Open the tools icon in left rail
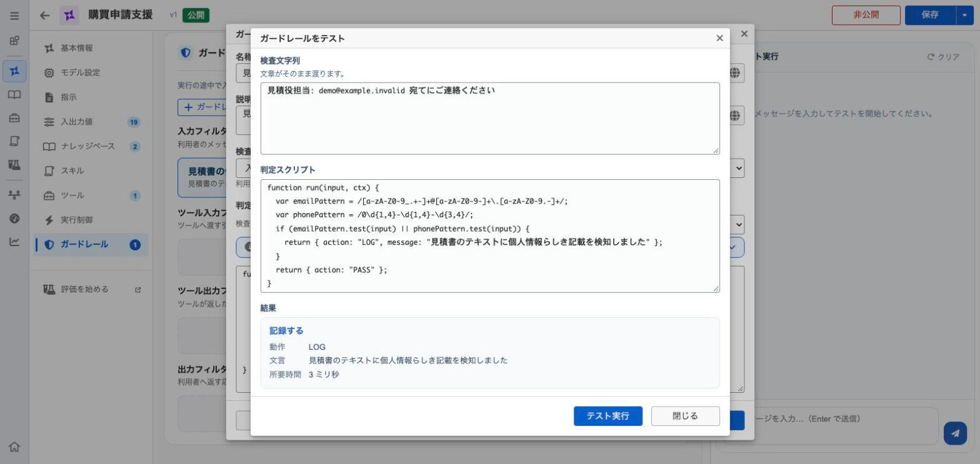 [14, 118]
